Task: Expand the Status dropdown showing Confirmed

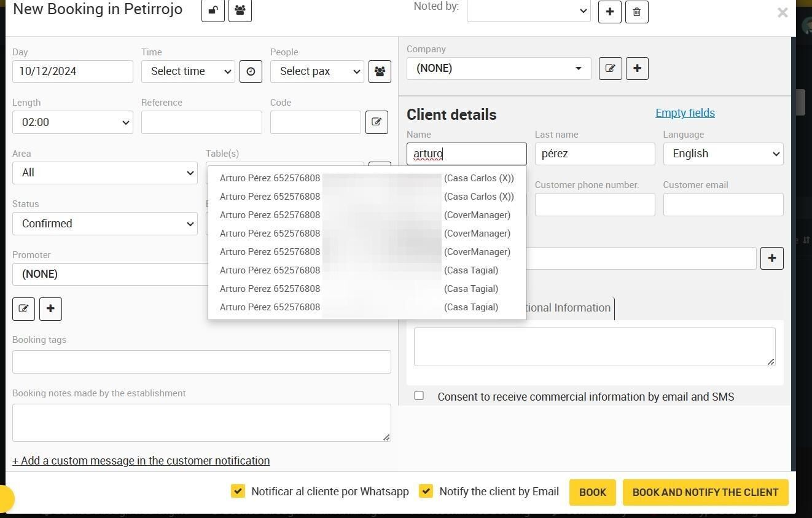Action: pyautogui.click(x=105, y=224)
